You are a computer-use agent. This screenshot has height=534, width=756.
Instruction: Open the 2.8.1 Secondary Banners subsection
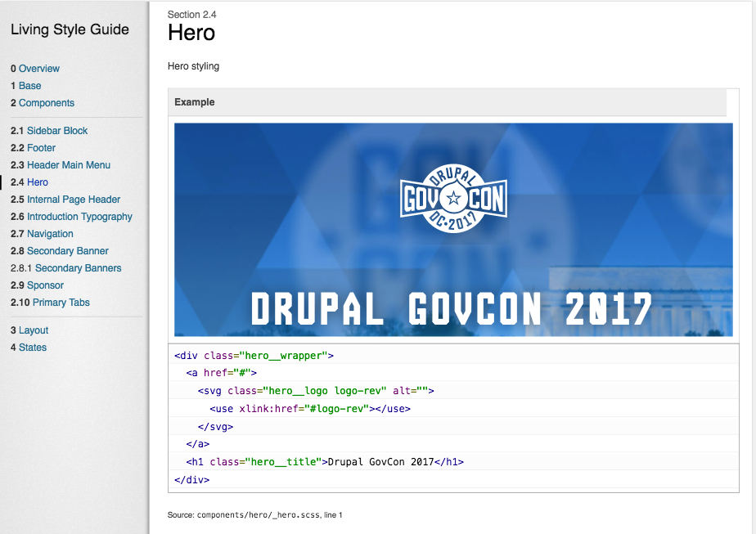click(66, 268)
